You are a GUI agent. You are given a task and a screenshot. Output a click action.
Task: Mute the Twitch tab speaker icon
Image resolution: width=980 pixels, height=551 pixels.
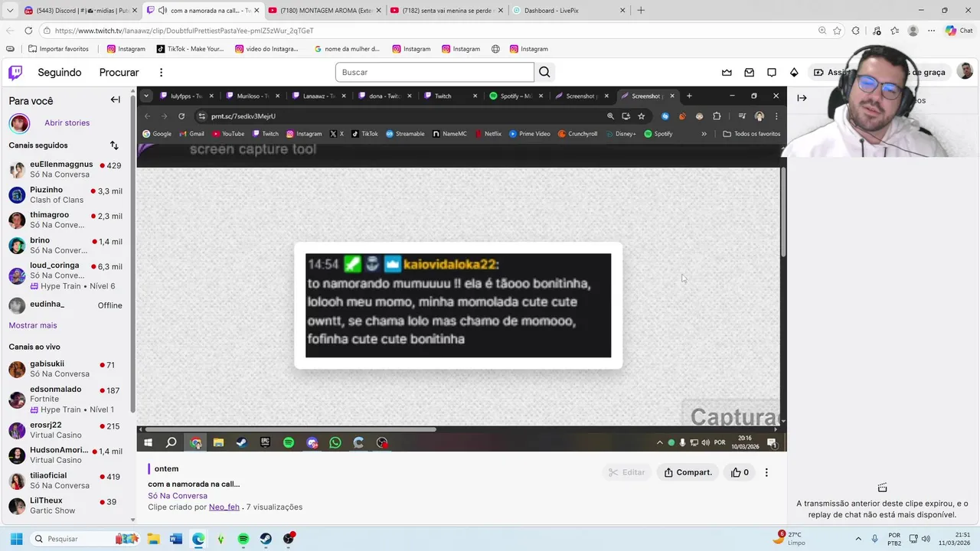[x=162, y=11]
